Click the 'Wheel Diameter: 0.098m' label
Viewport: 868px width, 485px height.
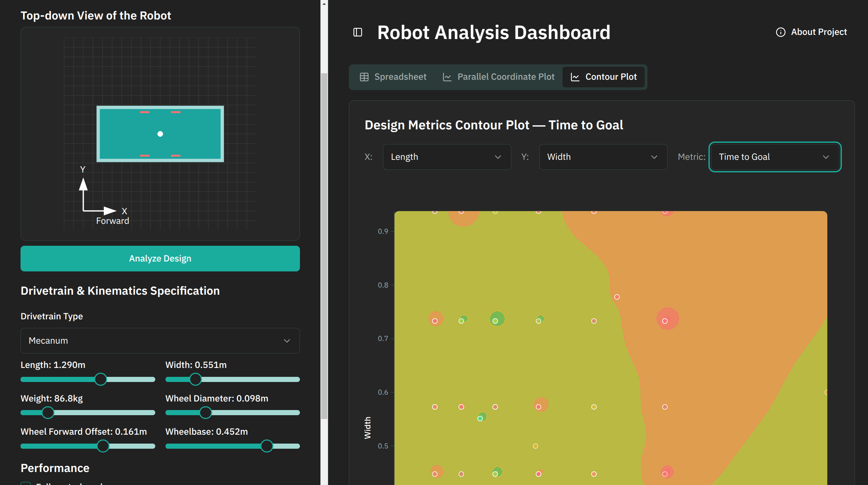(217, 398)
